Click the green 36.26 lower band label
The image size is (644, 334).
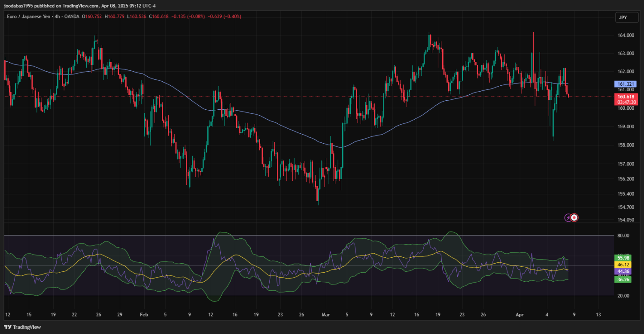pyautogui.click(x=623, y=280)
